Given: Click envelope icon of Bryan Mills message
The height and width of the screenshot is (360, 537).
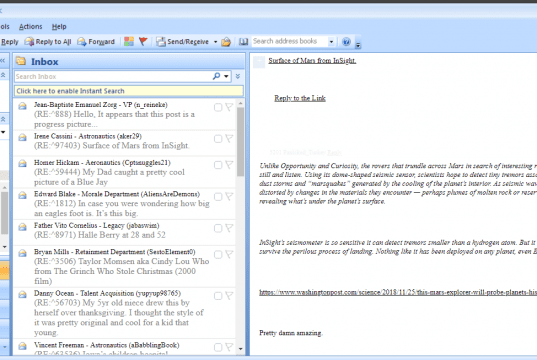Looking at the screenshot, I should 23,253.
